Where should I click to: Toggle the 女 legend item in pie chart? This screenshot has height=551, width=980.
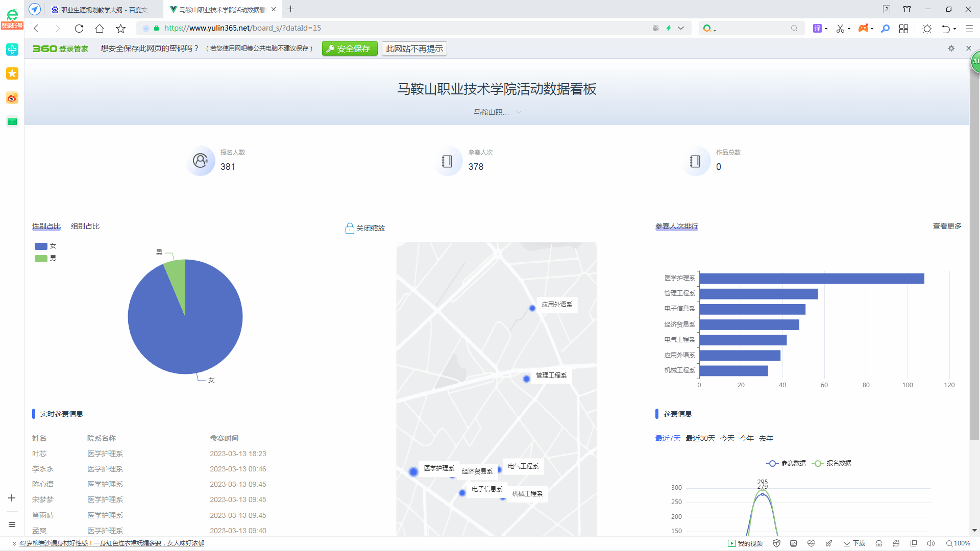click(45, 246)
